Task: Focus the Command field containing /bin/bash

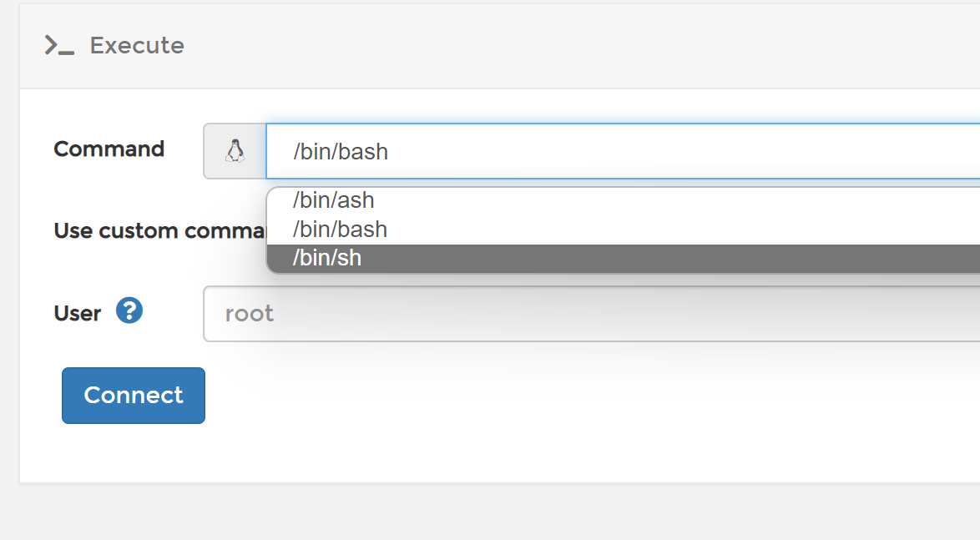Action: [x=623, y=151]
